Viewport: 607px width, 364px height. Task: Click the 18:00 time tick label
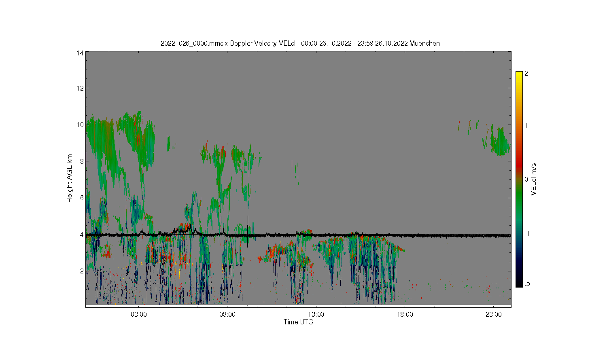coord(405,314)
